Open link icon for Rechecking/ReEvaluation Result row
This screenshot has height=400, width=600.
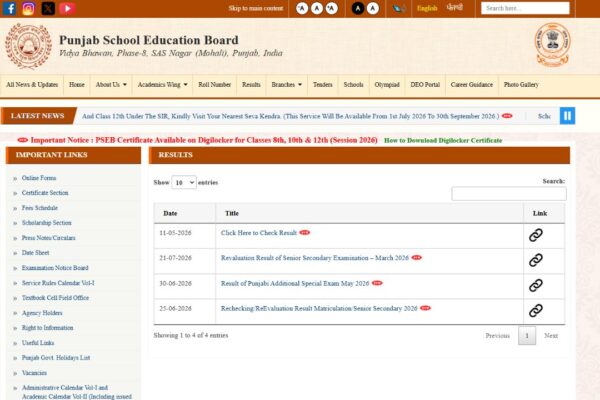click(x=536, y=310)
